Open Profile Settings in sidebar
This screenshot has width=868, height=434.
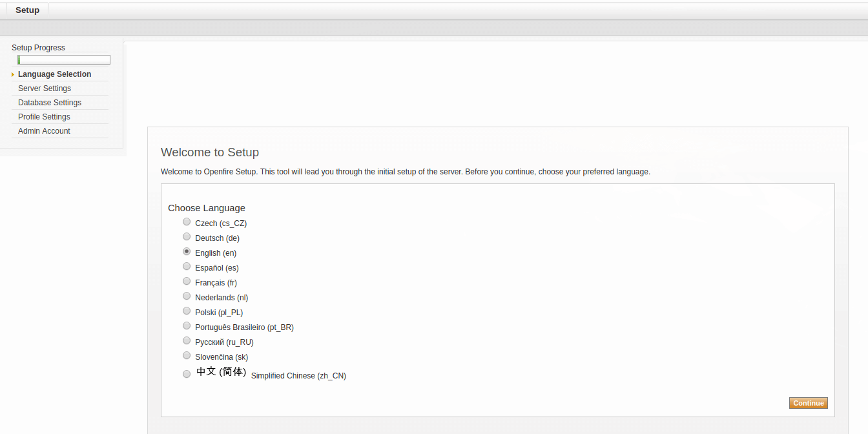point(44,117)
